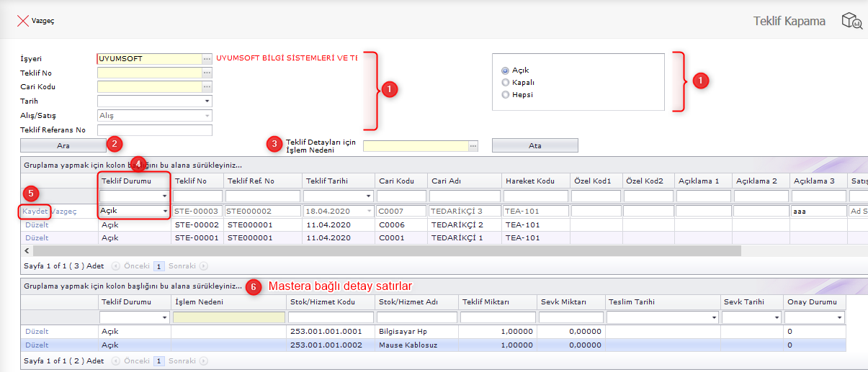Select the Açık radio button
This screenshot has height=372, width=868.
pos(506,71)
